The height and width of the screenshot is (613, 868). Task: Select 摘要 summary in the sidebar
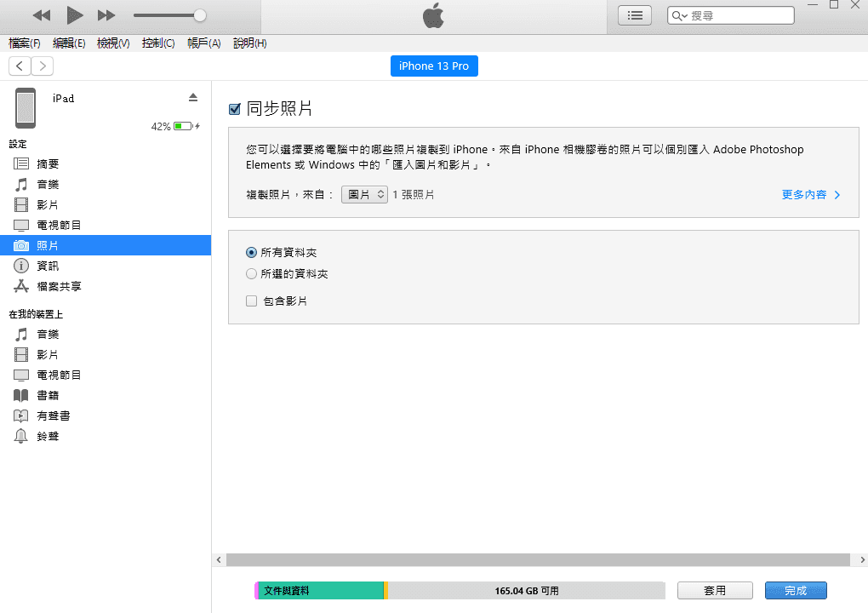(48, 163)
